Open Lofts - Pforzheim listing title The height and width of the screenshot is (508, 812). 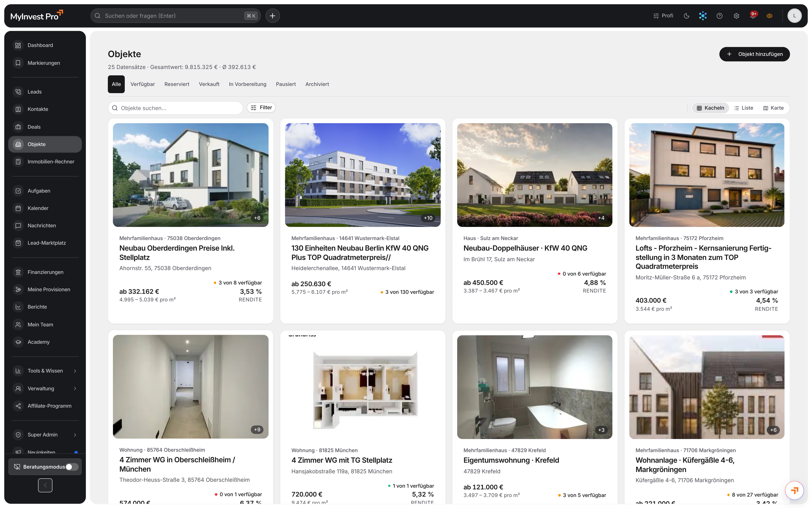[x=703, y=257]
